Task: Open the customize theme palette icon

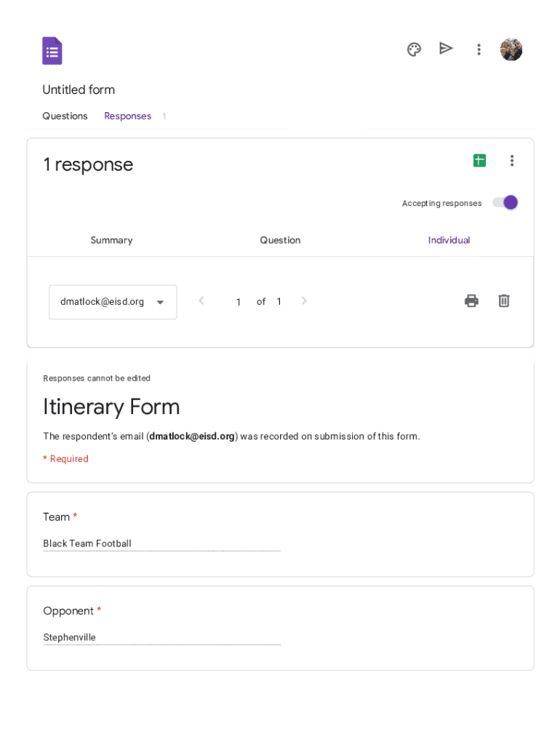Action: [x=414, y=49]
